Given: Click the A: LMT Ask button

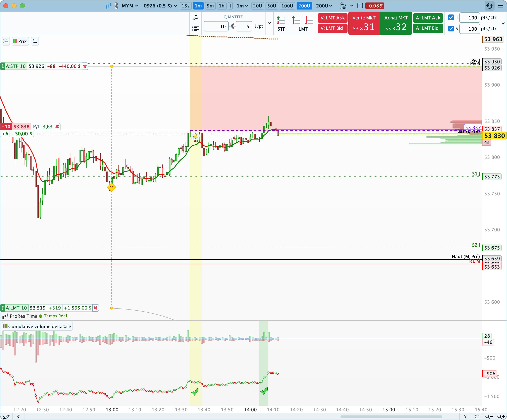Looking at the screenshot, I should [428, 18].
